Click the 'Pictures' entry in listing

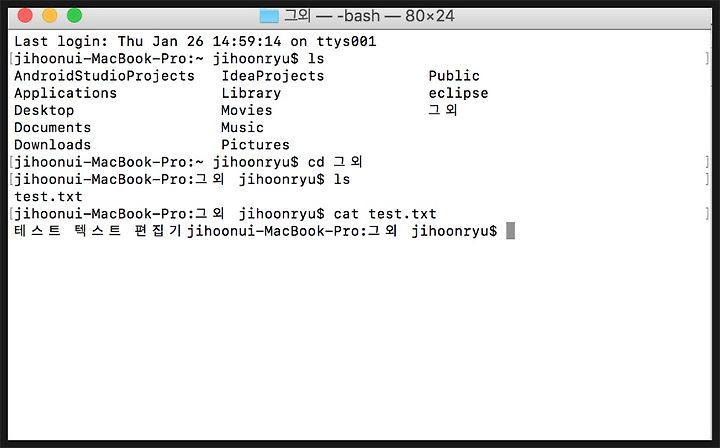(x=255, y=145)
